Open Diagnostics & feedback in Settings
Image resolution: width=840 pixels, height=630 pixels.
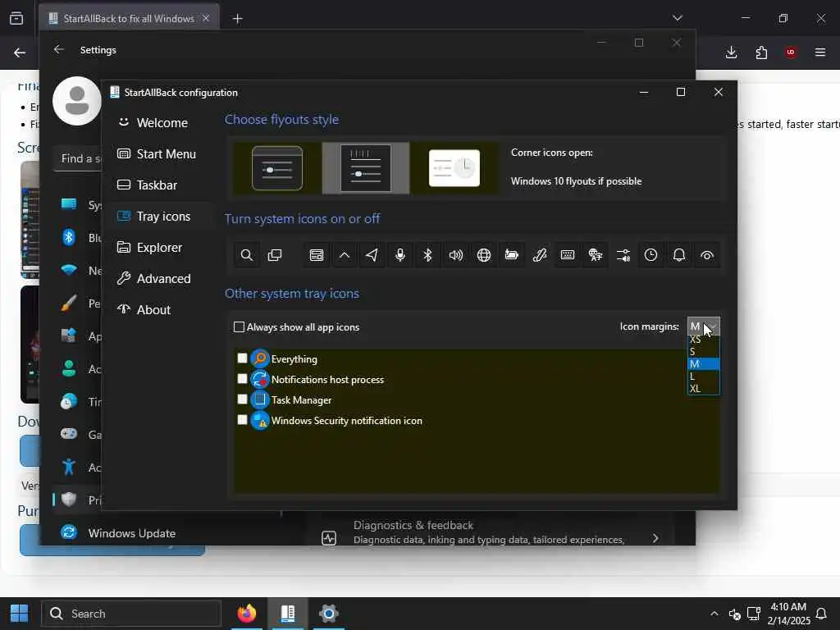coord(491,533)
